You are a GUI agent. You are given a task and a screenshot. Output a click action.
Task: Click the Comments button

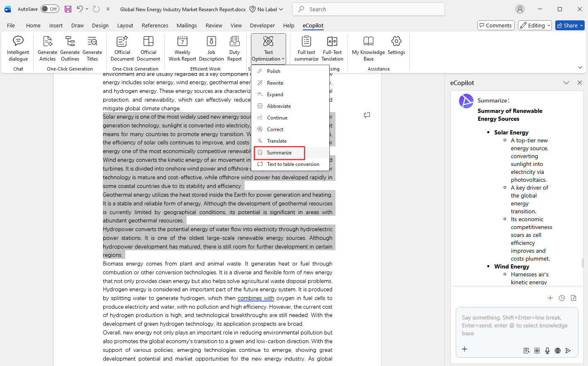496,25
